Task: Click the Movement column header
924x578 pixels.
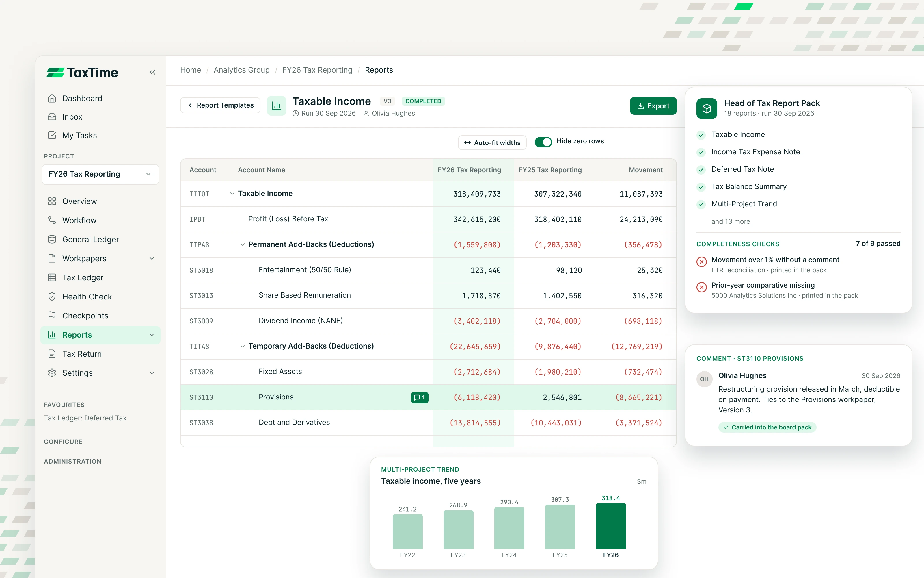Action: point(646,170)
